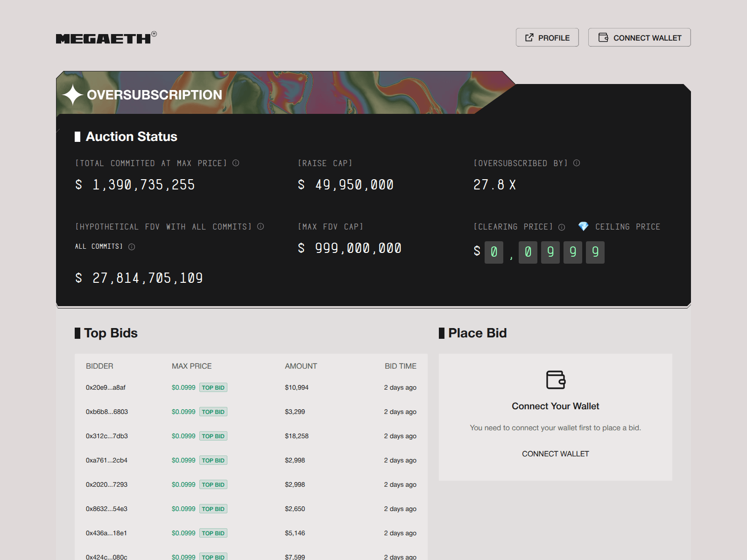747x560 pixels.
Task: Click the $2,650 bid amount
Action: click(295, 509)
